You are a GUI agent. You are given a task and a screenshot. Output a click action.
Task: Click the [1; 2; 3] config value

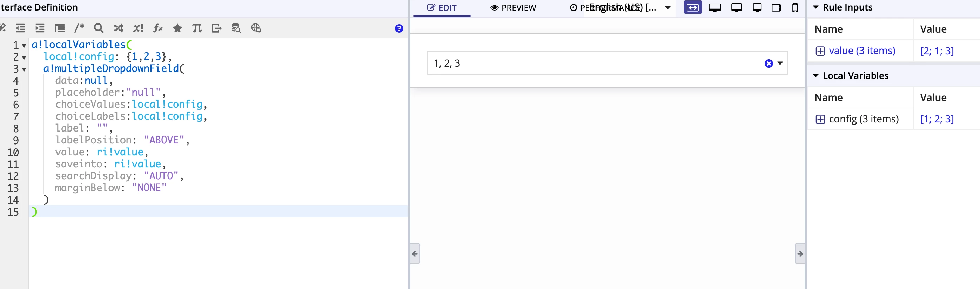(937, 119)
